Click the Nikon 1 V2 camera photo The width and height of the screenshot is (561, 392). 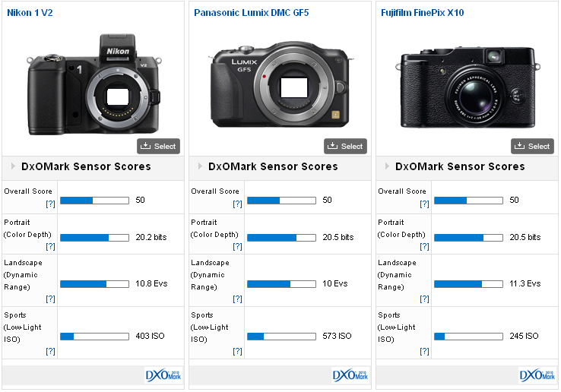(93, 84)
